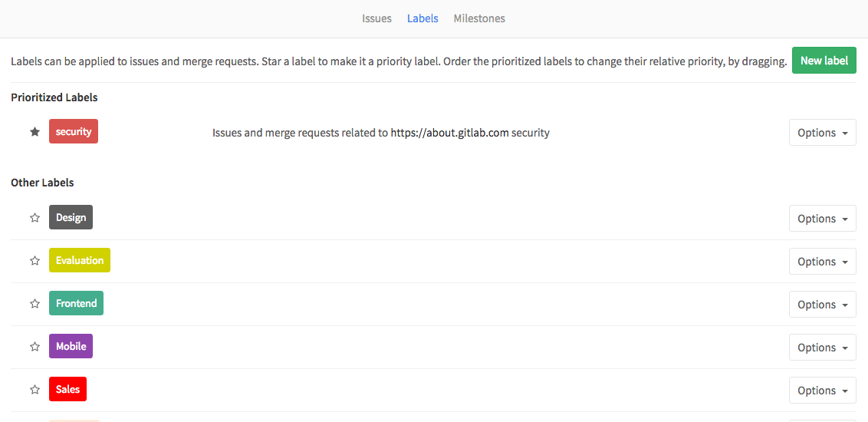The image size is (868, 422).
Task: Unstar the security priority label
Action: coord(35,132)
